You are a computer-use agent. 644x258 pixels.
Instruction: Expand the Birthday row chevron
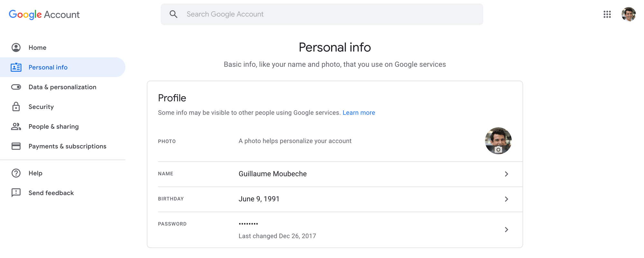[506, 199]
